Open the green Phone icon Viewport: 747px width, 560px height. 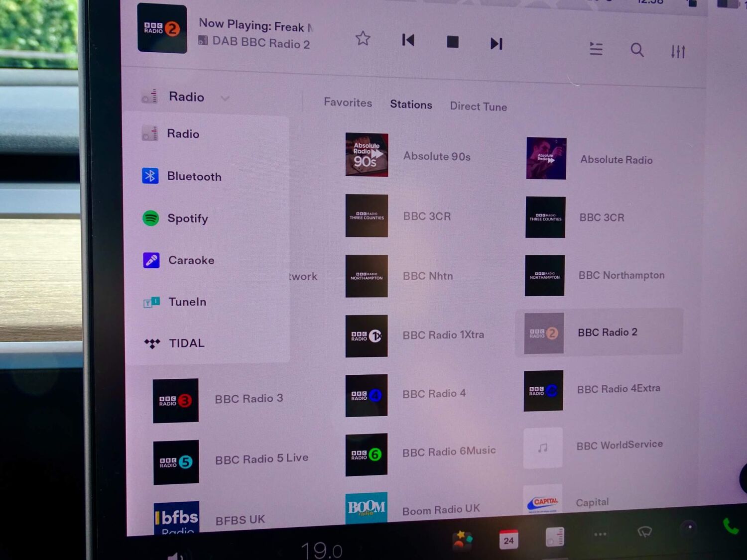(731, 526)
